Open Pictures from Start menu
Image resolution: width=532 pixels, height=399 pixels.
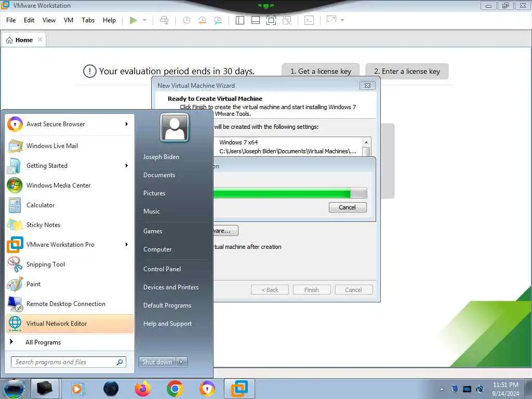[154, 193]
